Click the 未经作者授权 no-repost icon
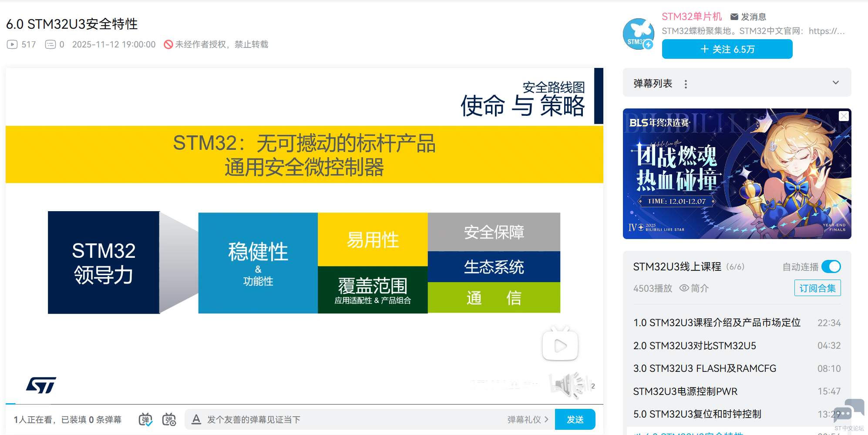The height and width of the screenshot is (435, 868). click(x=168, y=44)
